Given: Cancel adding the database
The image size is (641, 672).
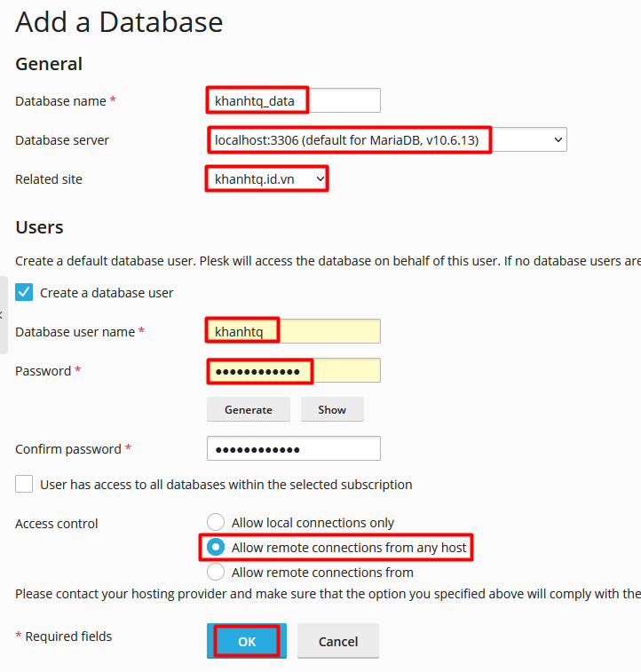Looking at the screenshot, I should click(337, 641).
